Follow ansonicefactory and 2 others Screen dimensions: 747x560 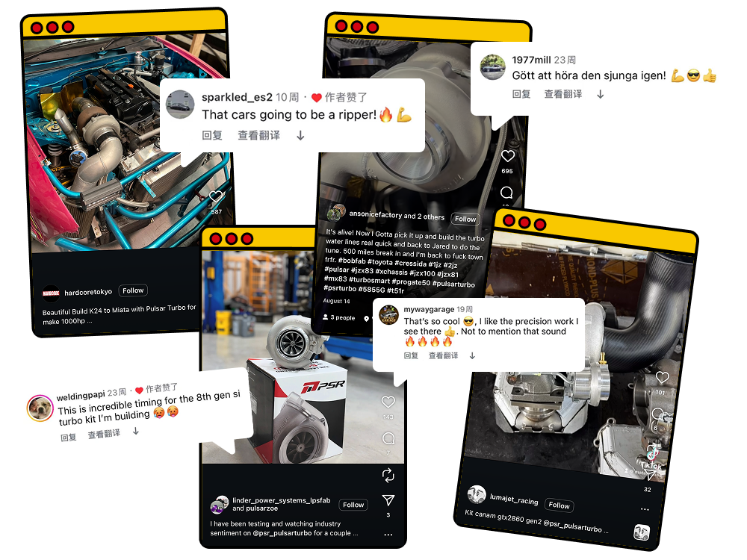(465, 219)
